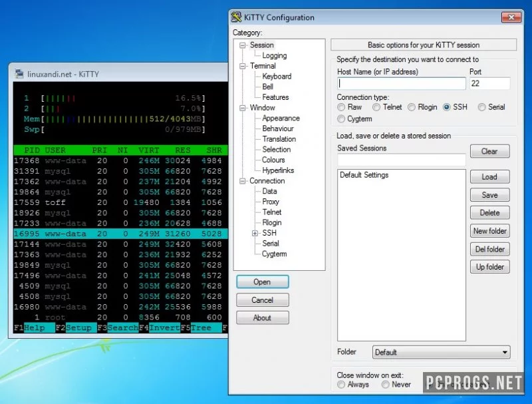Select Default Settings in sessions list
Image resolution: width=532 pixels, height=404 pixels.
364,175
